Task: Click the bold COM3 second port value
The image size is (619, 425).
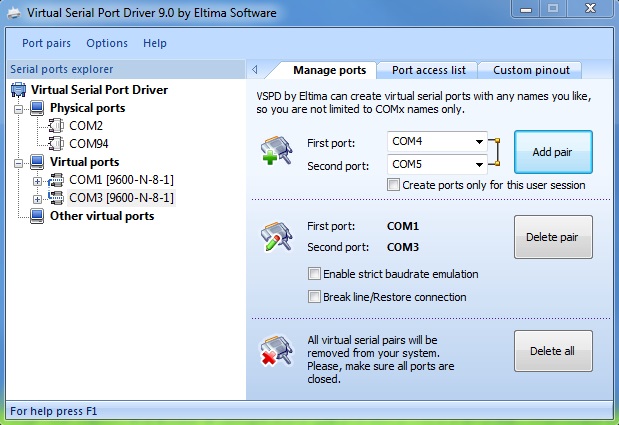Action: pyautogui.click(x=403, y=247)
